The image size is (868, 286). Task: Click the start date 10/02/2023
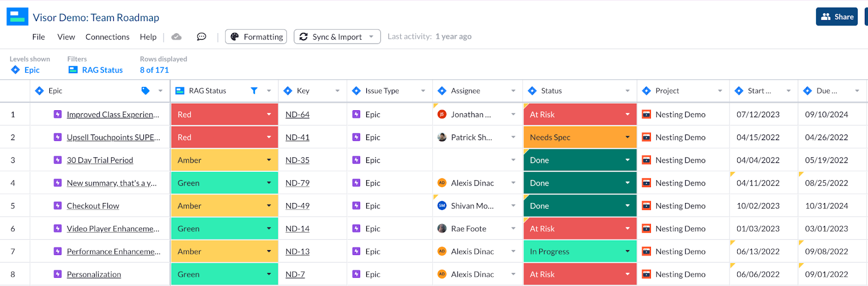pyautogui.click(x=758, y=206)
